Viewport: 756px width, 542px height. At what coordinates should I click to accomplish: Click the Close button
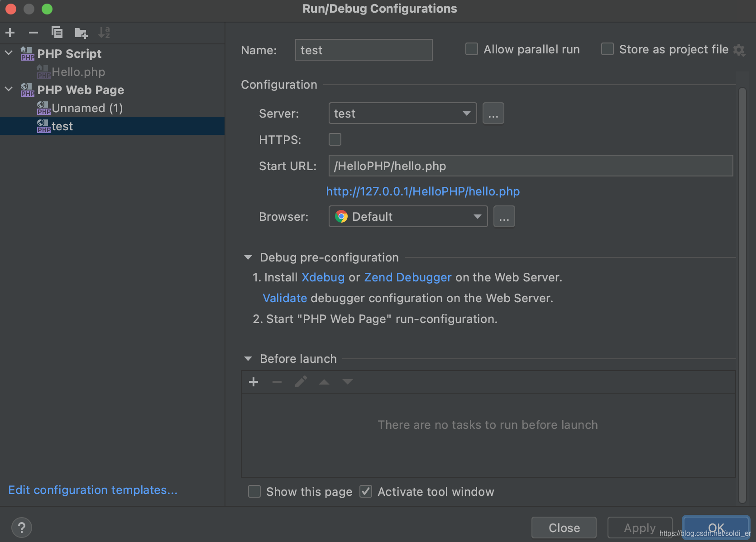click(x=564, y=528)
